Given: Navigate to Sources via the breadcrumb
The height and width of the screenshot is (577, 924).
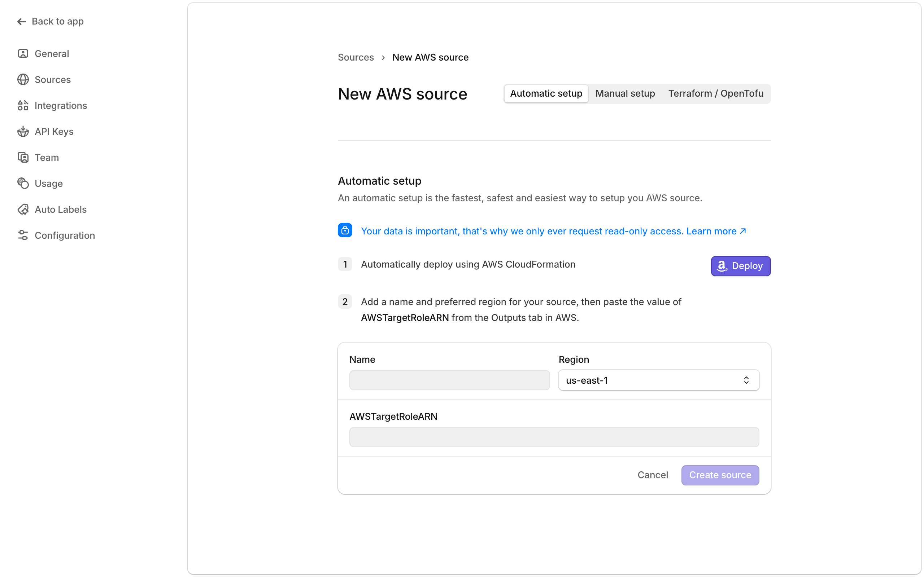Looking at the screenshot, I should [x=356, y=57].
